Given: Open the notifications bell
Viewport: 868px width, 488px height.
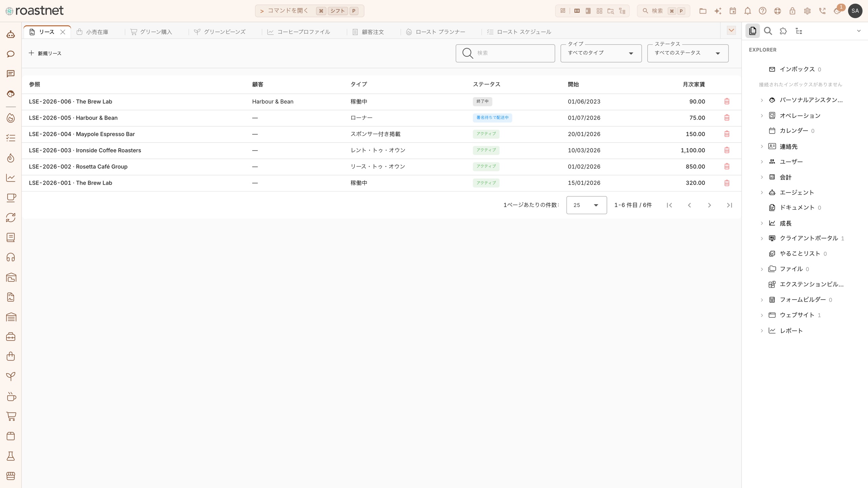Looking at the screenshot, I should tap(748, 11).
